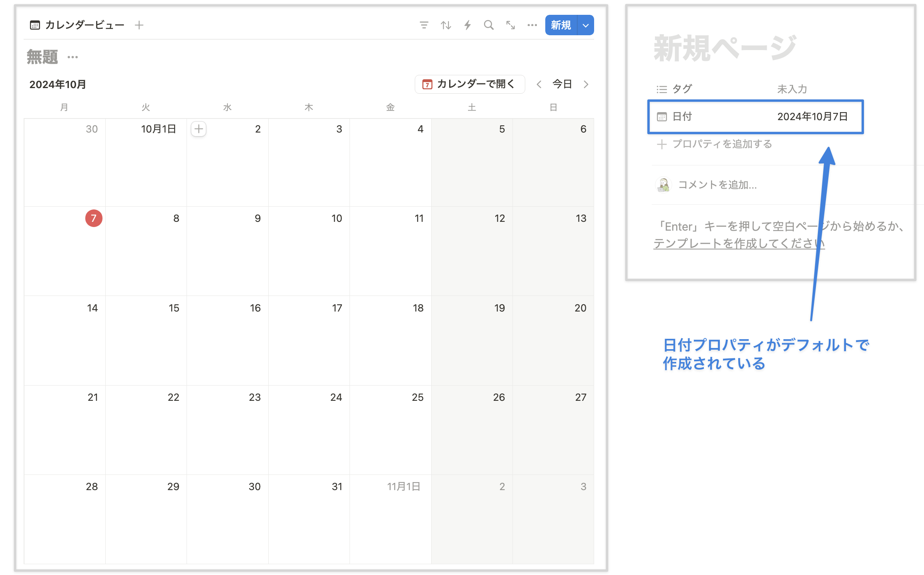Click the day 31 calendar cell

309,519
